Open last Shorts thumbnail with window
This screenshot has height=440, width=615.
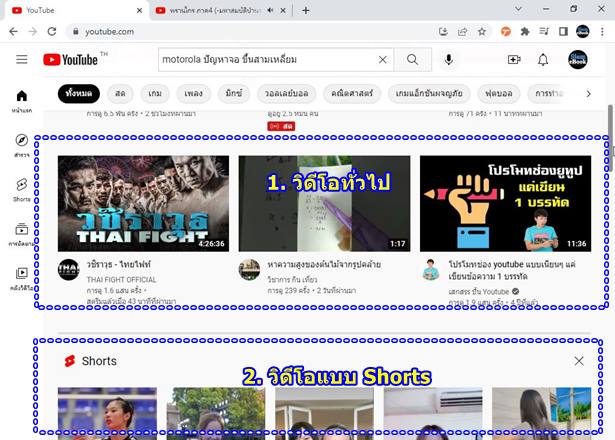[x=542, y=413]
